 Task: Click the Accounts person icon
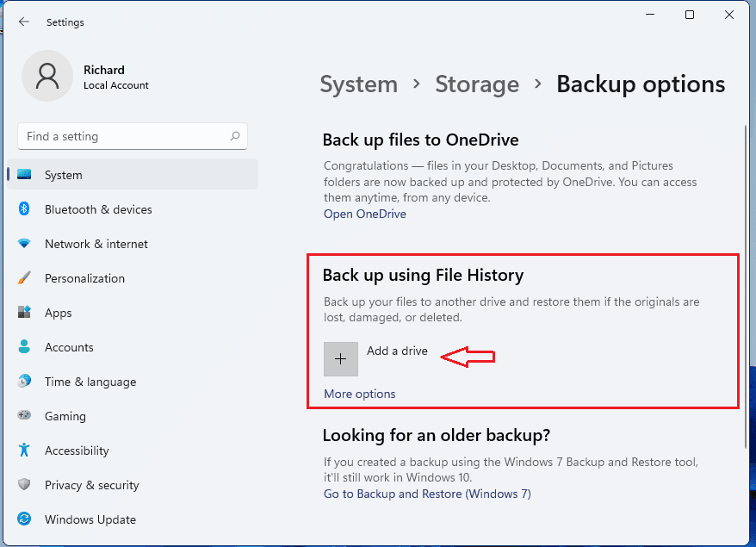[25, 347]
